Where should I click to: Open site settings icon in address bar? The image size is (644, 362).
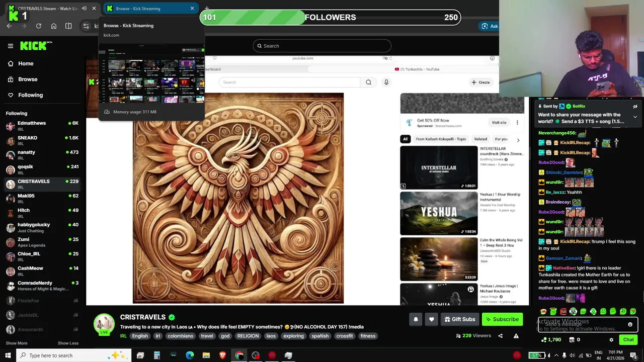[86, 26]
